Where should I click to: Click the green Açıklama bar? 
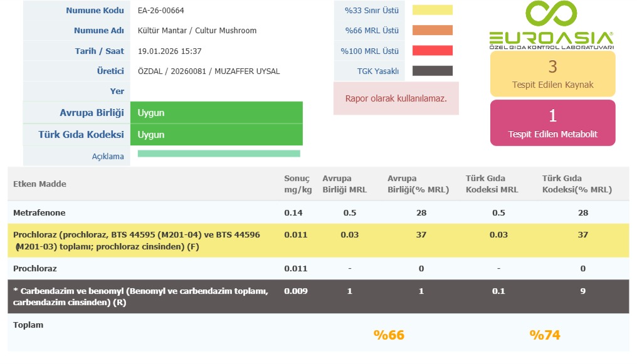[x=218, y=153]
